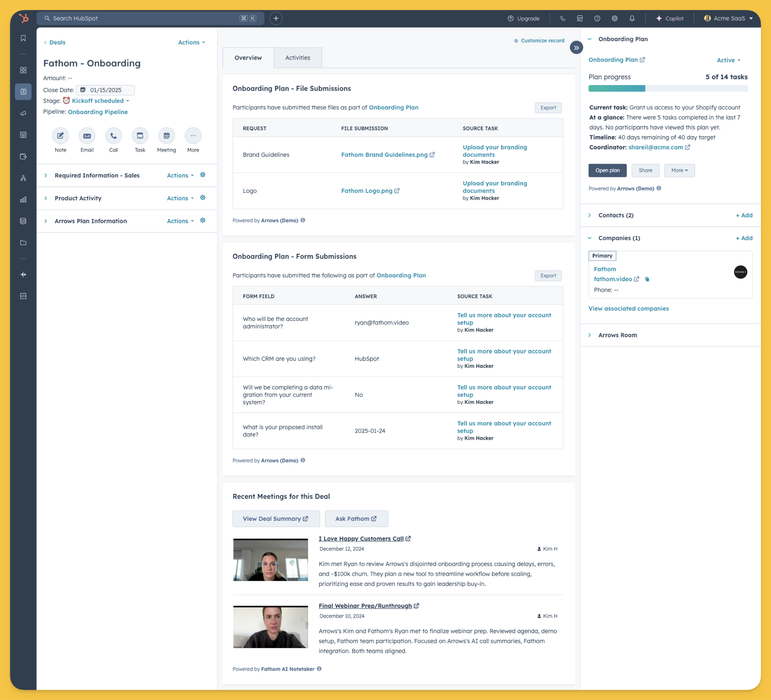The image size is (771, 700).
Task: Open gear settings for Product Activity
Action: (203, 198)
